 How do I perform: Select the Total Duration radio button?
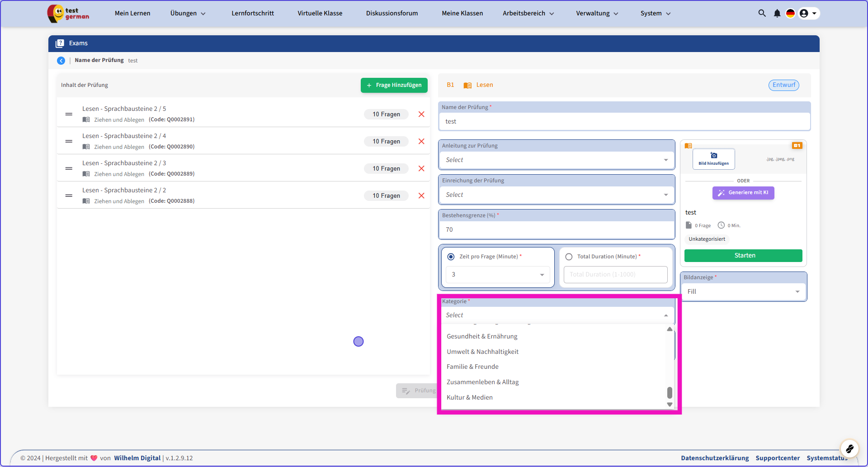point(569,257)
